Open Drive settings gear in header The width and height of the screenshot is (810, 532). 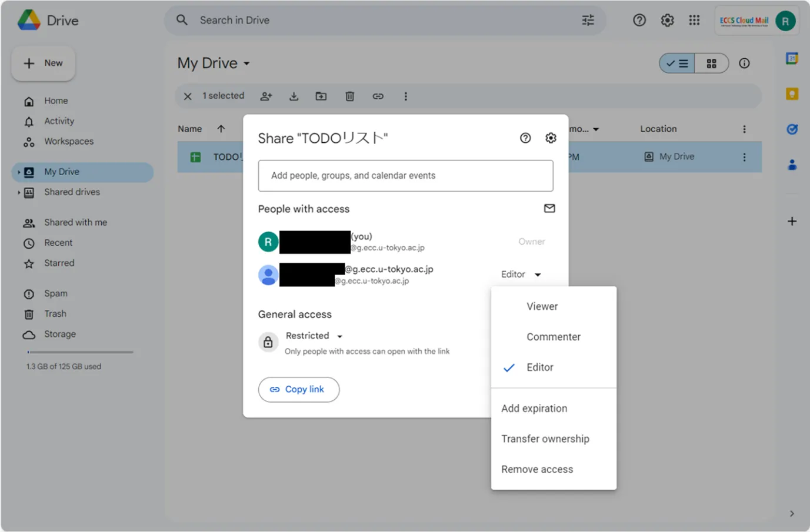667,20
